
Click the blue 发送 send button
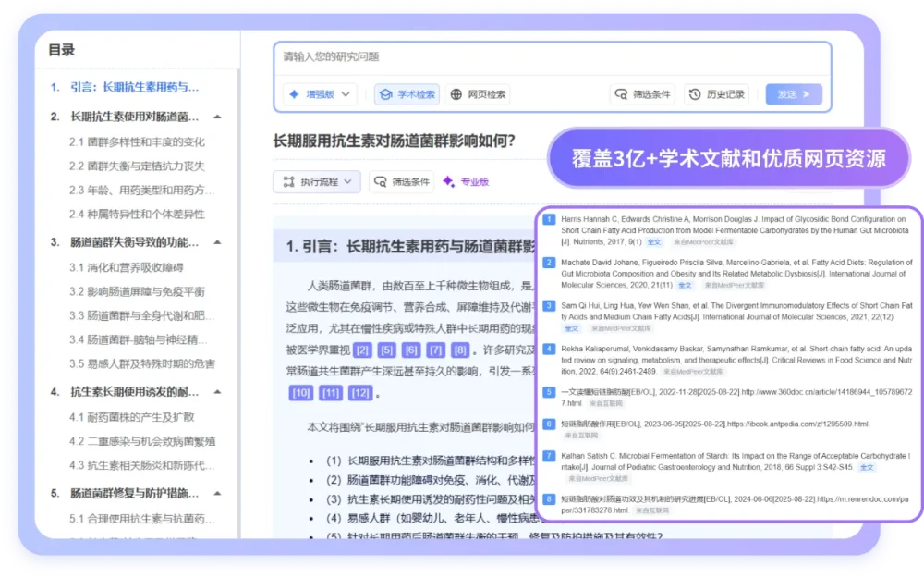pos(793,93)
